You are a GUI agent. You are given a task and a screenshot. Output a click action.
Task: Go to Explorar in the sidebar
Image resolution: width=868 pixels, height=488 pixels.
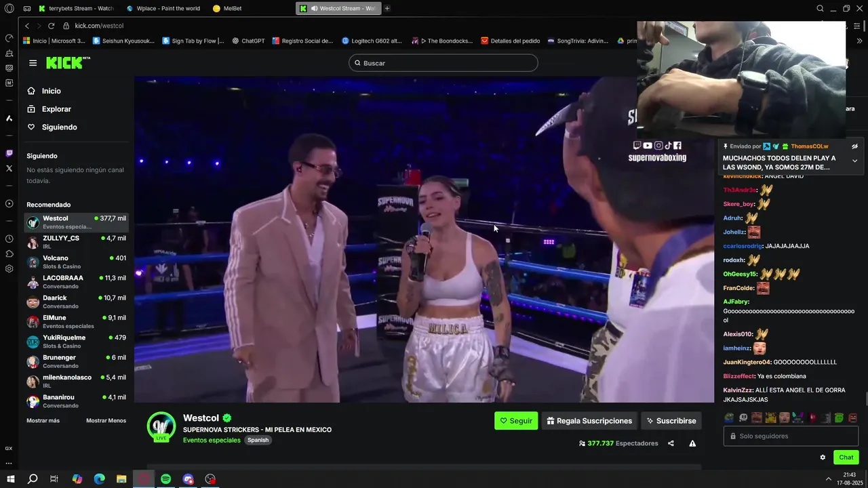click(56, 109)
